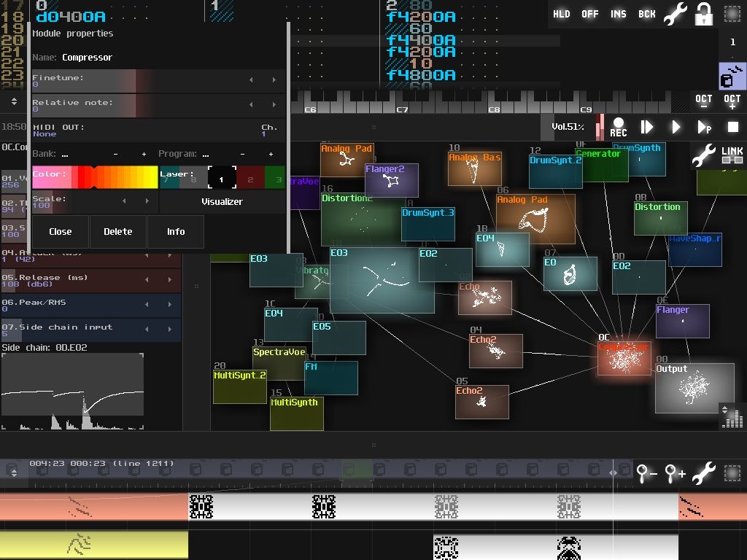Image resolution: width=747 pixels, height=560 pixels.
Task: Click the play from beginning button
Action: (646, 127)
